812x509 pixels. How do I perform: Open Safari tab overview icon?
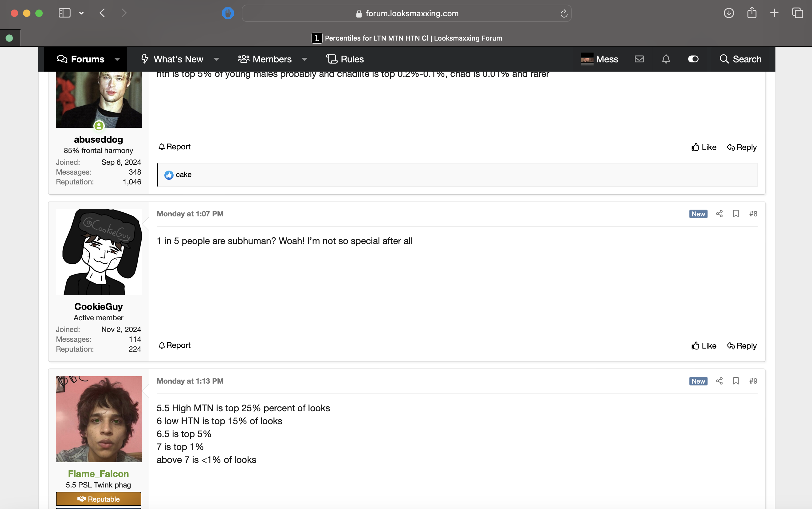tap(797, 13)
